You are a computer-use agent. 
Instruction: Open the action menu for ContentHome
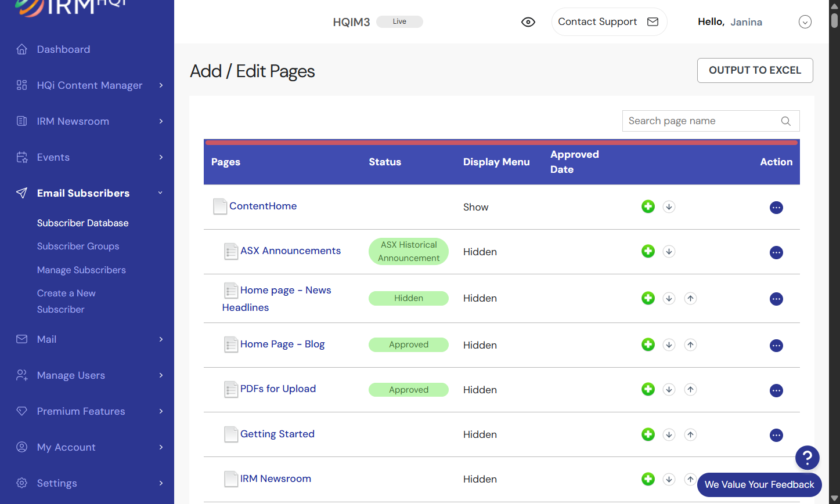776,208
